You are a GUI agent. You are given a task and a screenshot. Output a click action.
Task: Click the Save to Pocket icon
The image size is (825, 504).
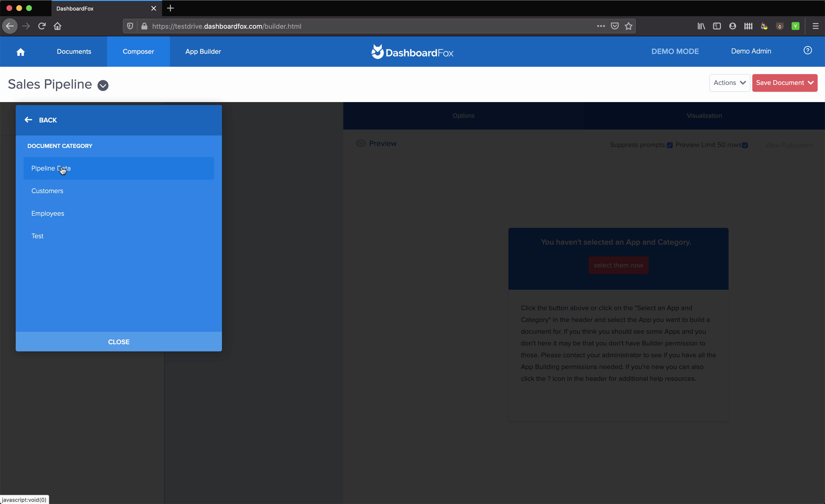tap(614, 26)
